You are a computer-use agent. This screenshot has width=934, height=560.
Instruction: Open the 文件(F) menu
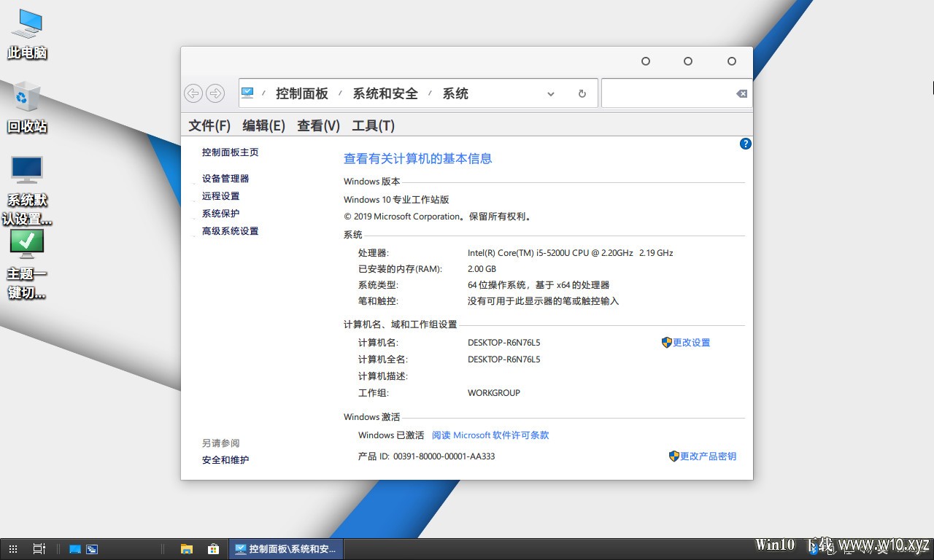[209, 125]
